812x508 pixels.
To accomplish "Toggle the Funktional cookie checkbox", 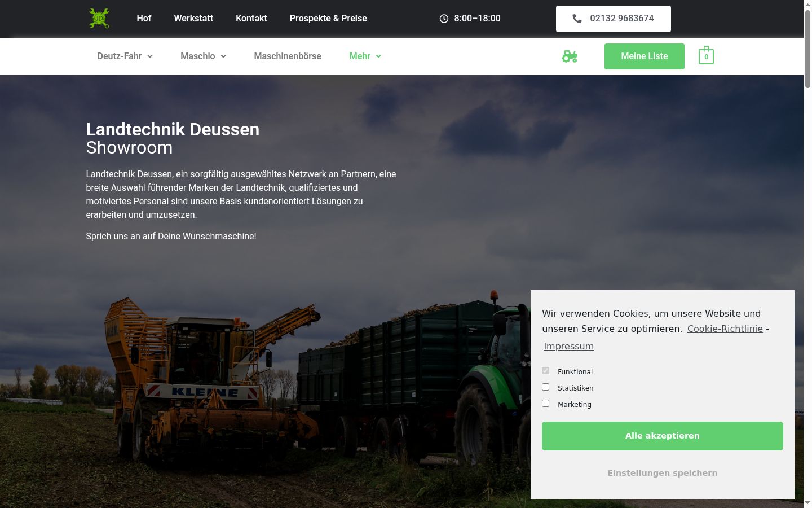I will coord(545,371).
